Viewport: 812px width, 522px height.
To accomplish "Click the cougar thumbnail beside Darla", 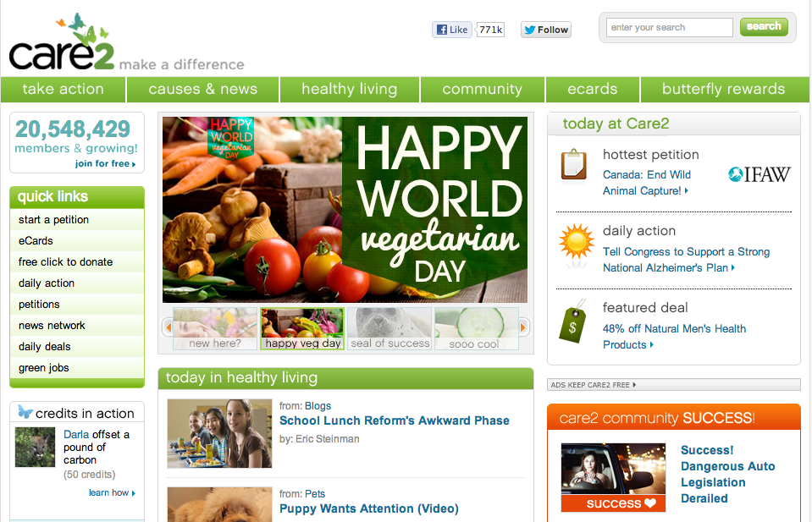I will point(35,447).
